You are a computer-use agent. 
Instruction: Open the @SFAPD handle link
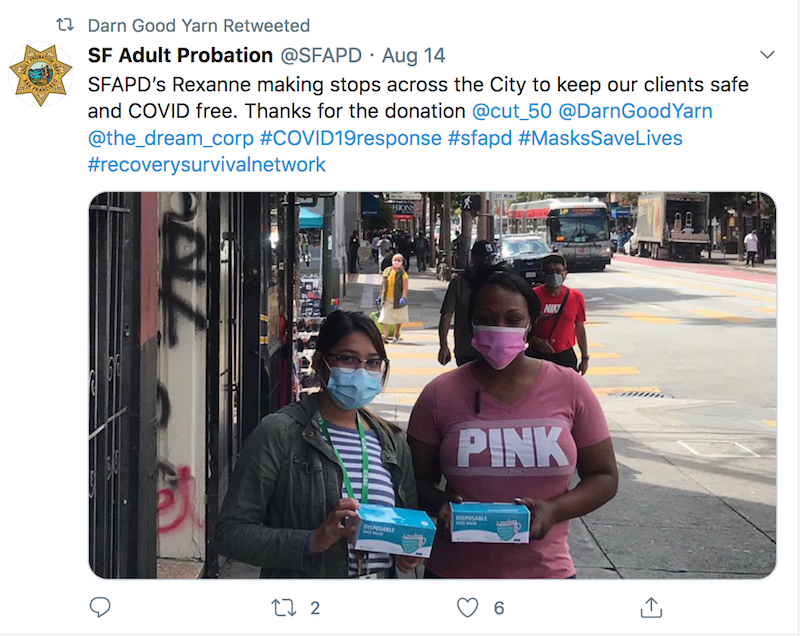[x=321, y=55]
